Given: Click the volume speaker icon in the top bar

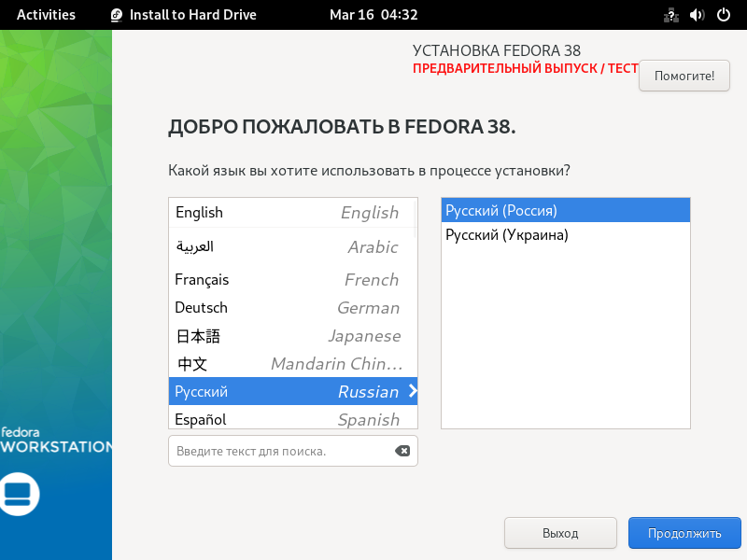Looking at the screenshot, I should (697, 15).
